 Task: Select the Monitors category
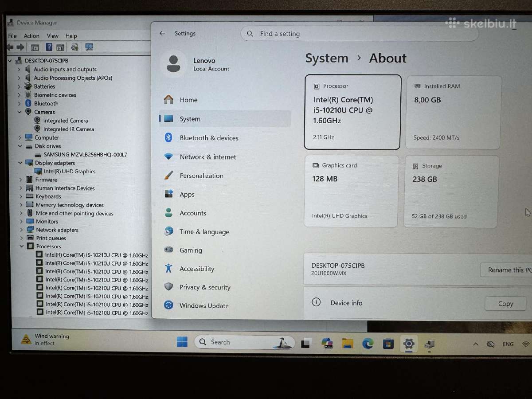[x=47, y=221]
